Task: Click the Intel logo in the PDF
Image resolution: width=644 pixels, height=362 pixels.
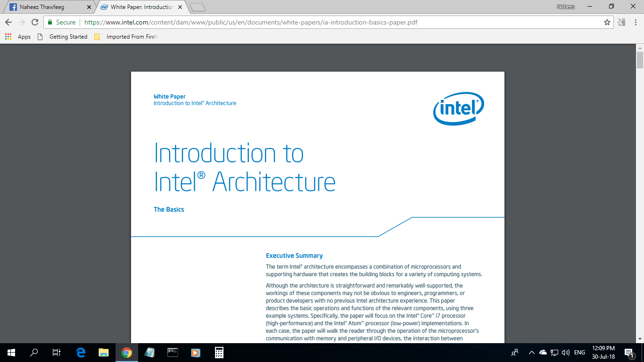Action: coord(459,108)
